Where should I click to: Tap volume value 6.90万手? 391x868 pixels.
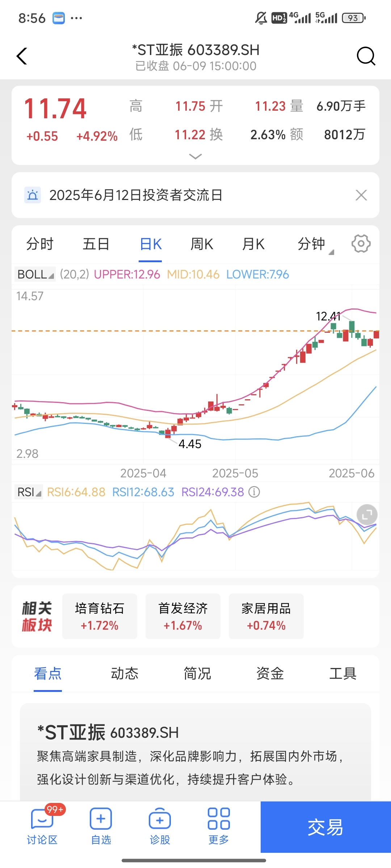pos(341,106)
